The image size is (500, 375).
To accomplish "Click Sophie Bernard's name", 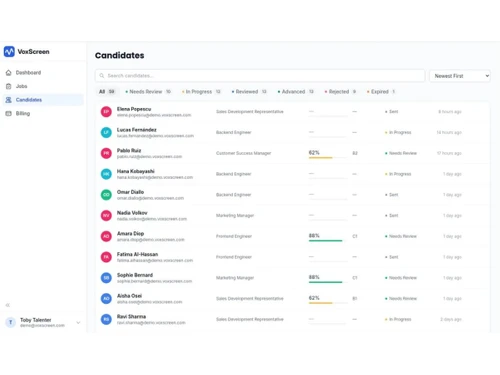I will coord(135,275).
